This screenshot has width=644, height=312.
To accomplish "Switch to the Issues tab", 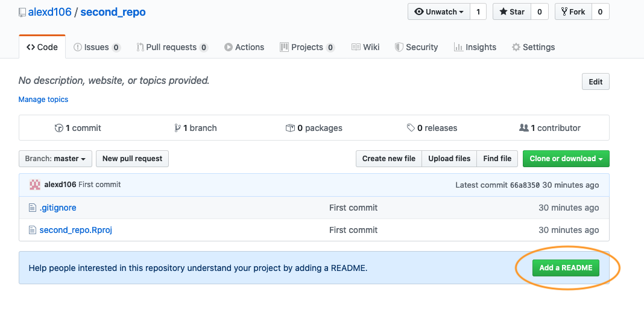I will point(96,47).
